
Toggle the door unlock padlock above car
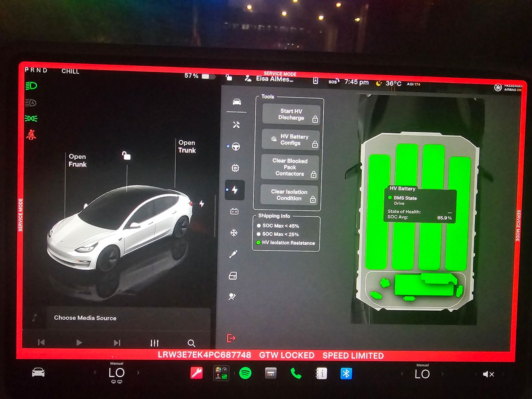click(126, 156)
